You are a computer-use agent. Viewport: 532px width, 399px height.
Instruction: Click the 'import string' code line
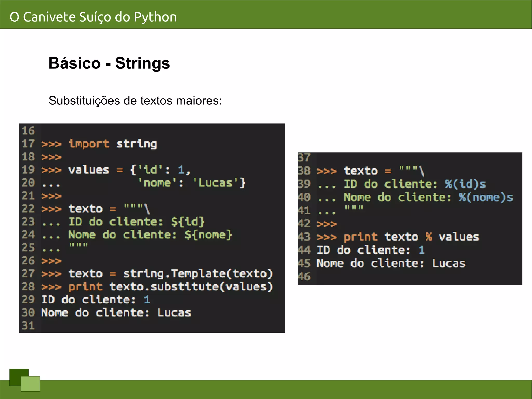tap(113, 144)
